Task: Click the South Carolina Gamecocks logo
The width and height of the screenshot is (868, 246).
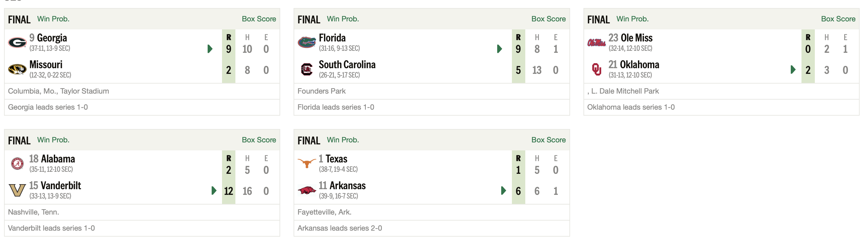Action: click(307, 70)
